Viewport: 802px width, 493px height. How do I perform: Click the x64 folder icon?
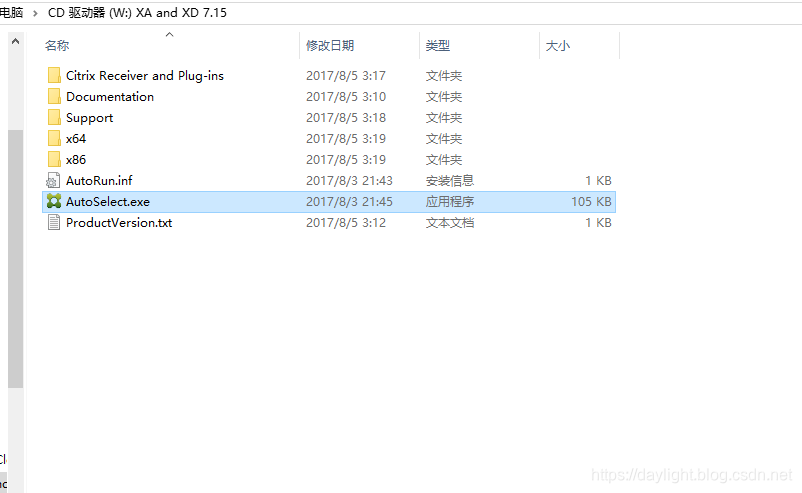54,138
